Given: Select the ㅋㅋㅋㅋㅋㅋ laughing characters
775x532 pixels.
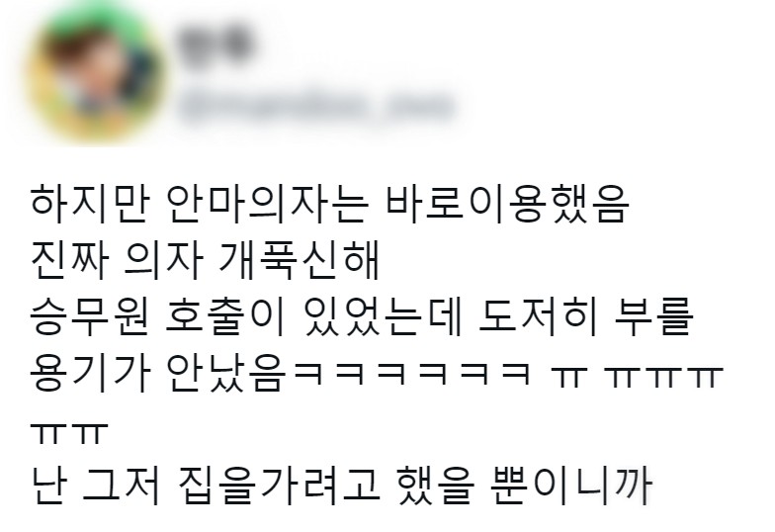Looking at the screenshot, I should [412, 375].
